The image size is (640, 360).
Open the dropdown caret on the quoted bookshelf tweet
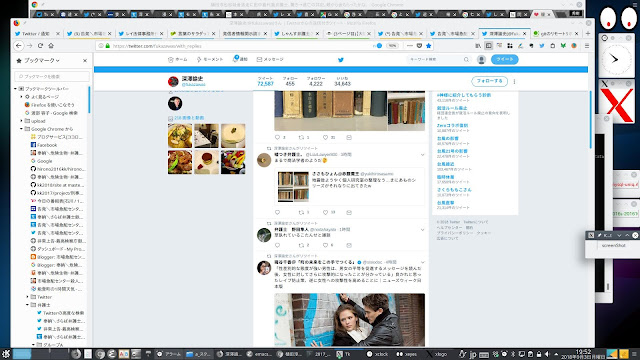422,155
